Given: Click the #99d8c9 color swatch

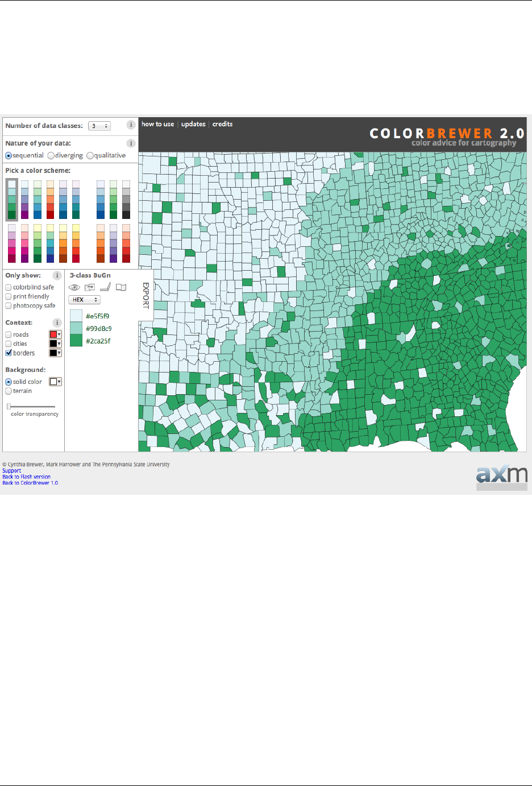Looking at the screenshot, I should 76,328.
